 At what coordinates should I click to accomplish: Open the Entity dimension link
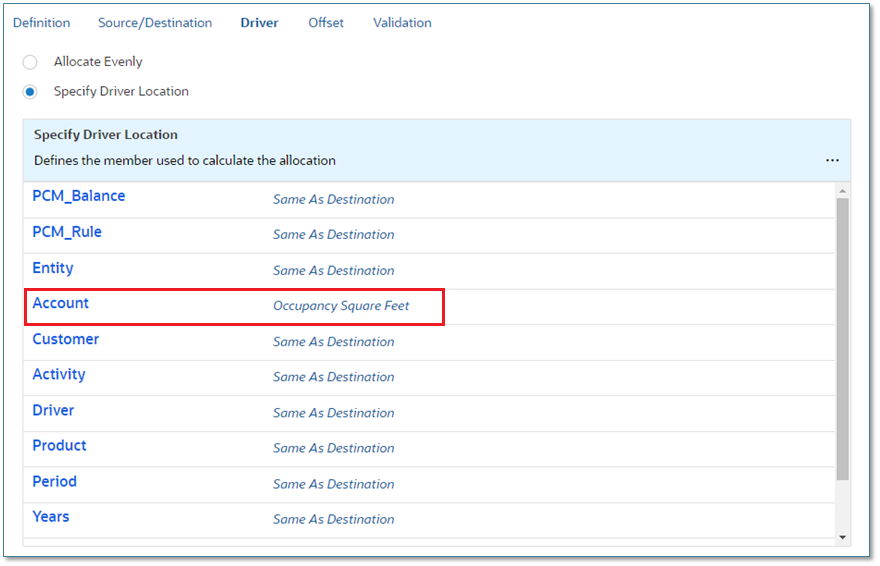(x=53, y=268)
